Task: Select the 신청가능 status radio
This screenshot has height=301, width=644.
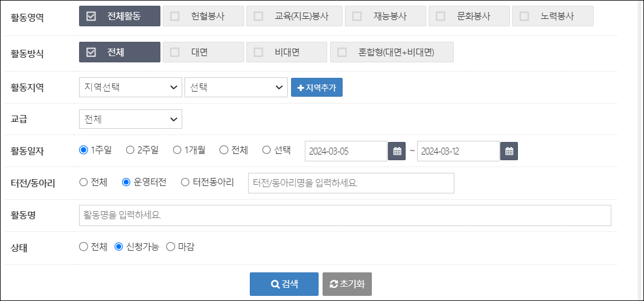Action: click(x=119, y=247)
